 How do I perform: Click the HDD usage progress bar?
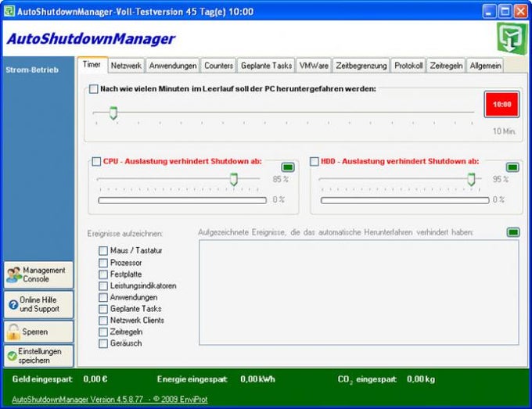[404, 200]
